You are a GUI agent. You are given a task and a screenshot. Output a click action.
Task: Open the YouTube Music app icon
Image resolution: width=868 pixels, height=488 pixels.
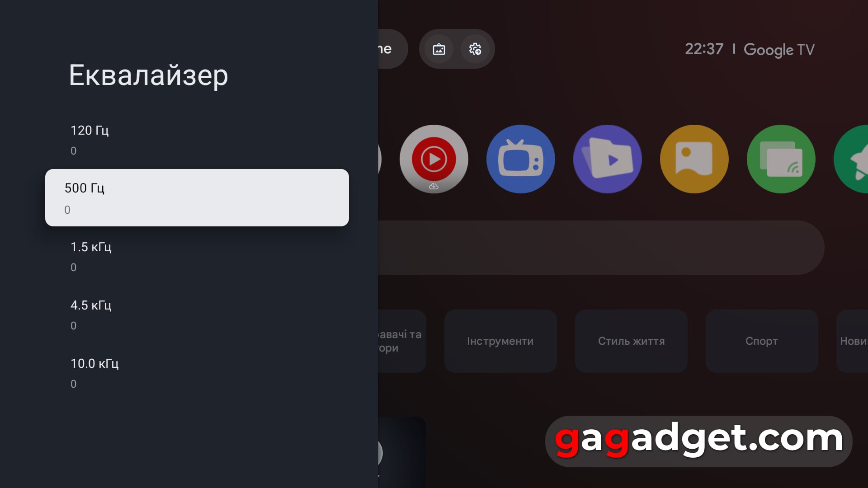[434, 159]
